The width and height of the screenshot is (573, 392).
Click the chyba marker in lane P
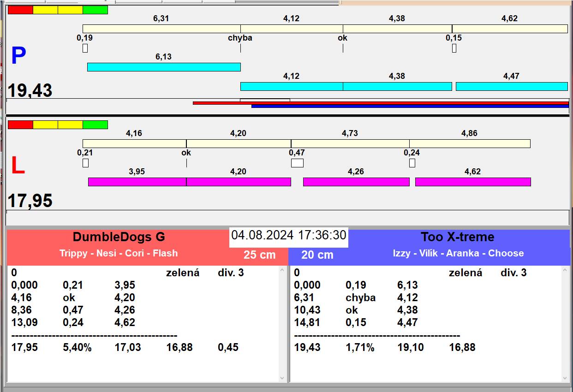point(240,38)
